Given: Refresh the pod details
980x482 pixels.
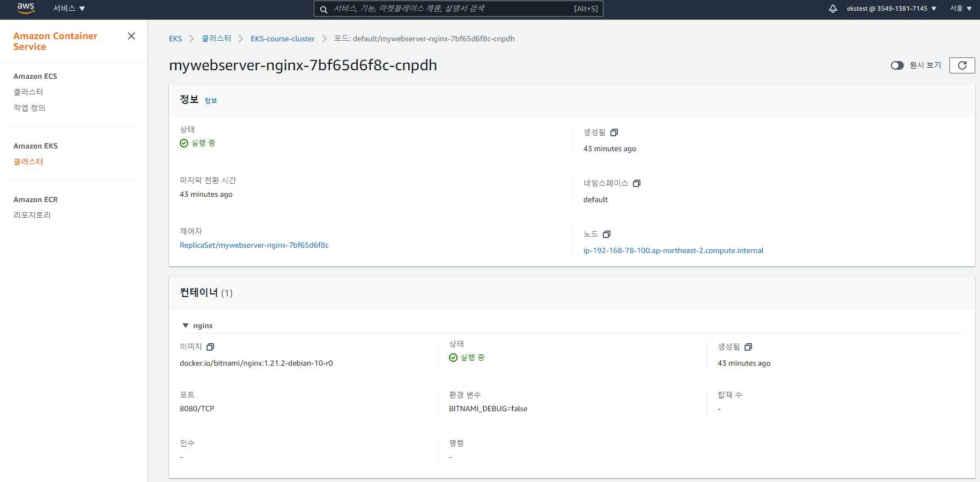Looking at the screenshot, I should [962, 65].
